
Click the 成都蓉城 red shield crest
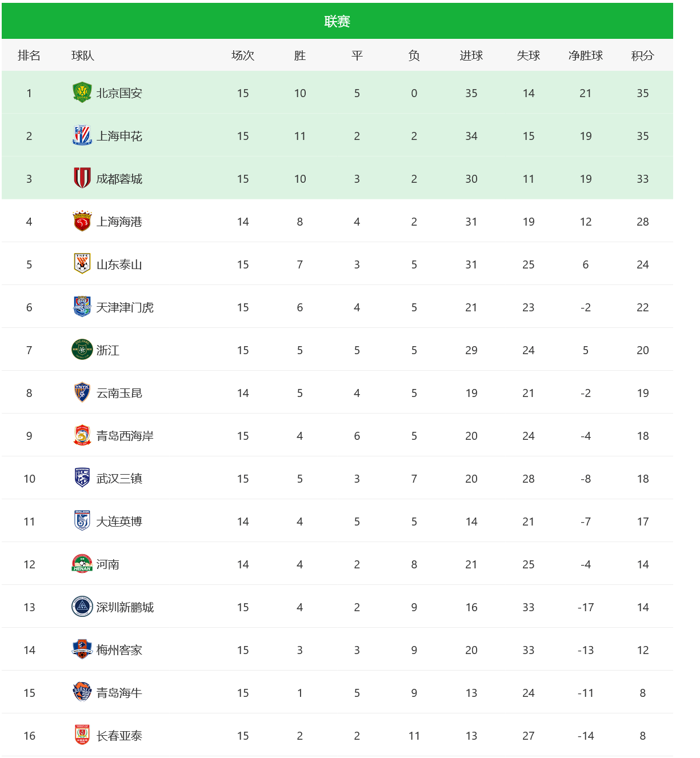(82, 178)
